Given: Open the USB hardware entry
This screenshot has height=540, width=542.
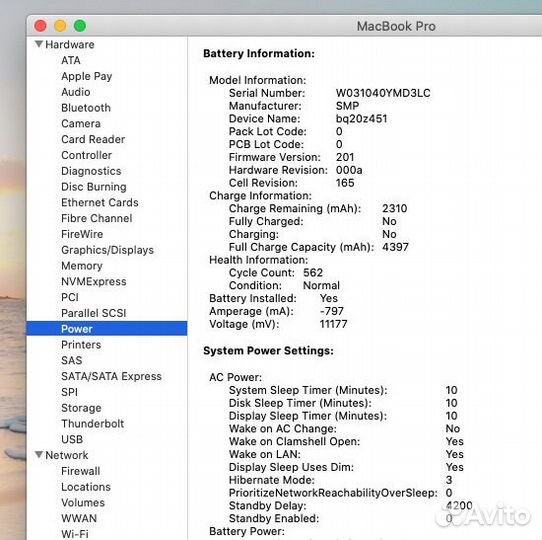Looking at the screenshot, I should [x=72, y=439].
